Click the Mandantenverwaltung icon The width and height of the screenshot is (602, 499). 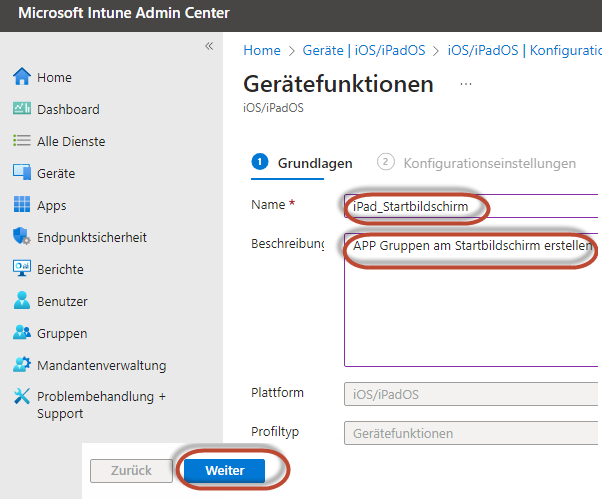point(22,365)
